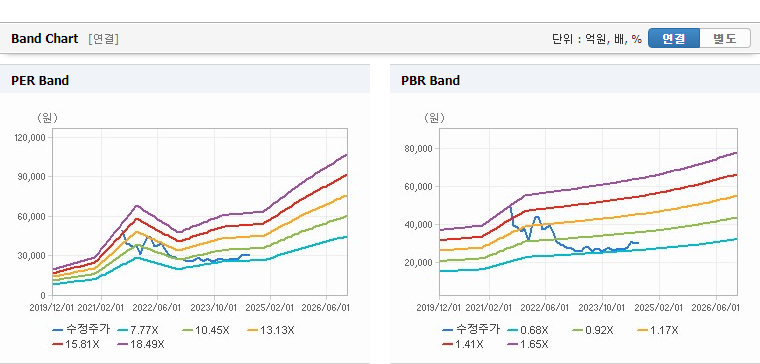760x364 pixels.
Task: Toggle 0.92X legend series
Action: pos(592,331)
